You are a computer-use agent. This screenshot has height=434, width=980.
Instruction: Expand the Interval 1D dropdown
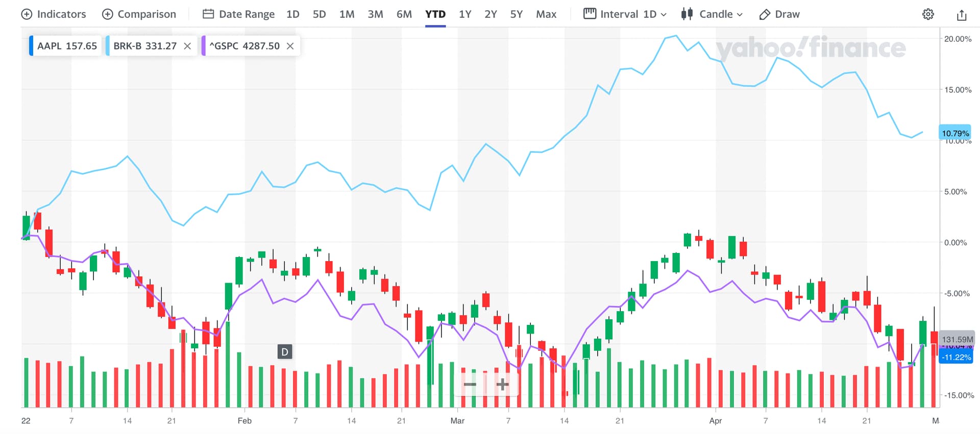point(625,14)
